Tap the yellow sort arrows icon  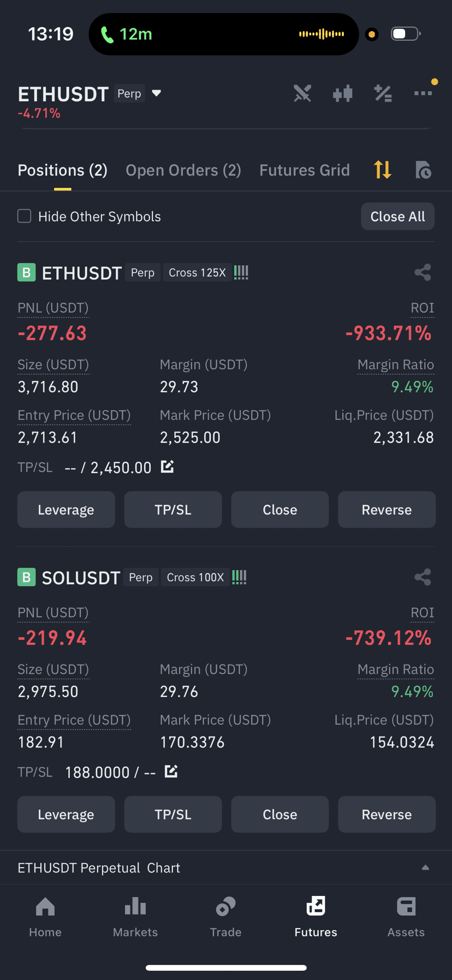[x=383, y=170]
